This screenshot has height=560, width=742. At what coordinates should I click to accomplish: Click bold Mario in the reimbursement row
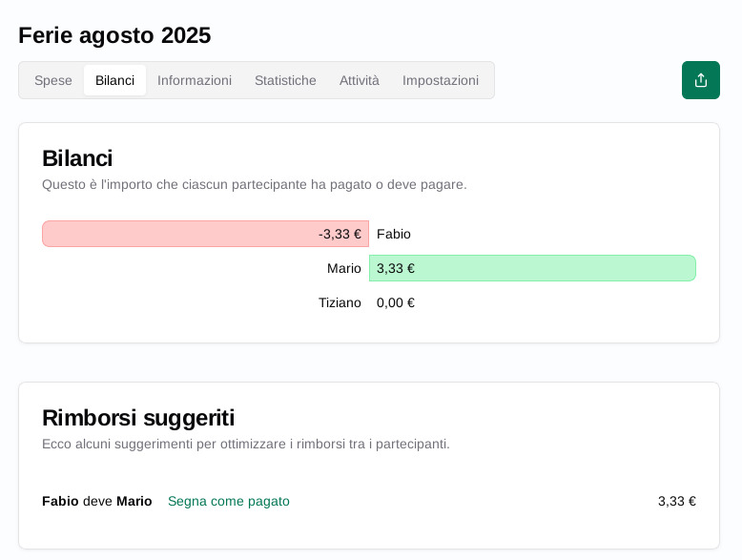tap(134, 501)
